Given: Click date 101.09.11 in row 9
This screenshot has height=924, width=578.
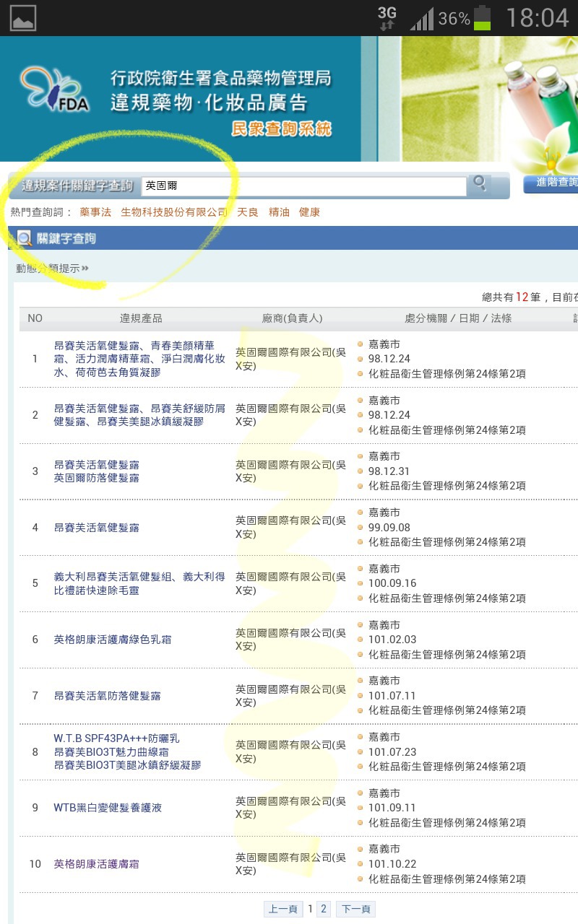Looking at the screenshot, I should coord(392,808).
